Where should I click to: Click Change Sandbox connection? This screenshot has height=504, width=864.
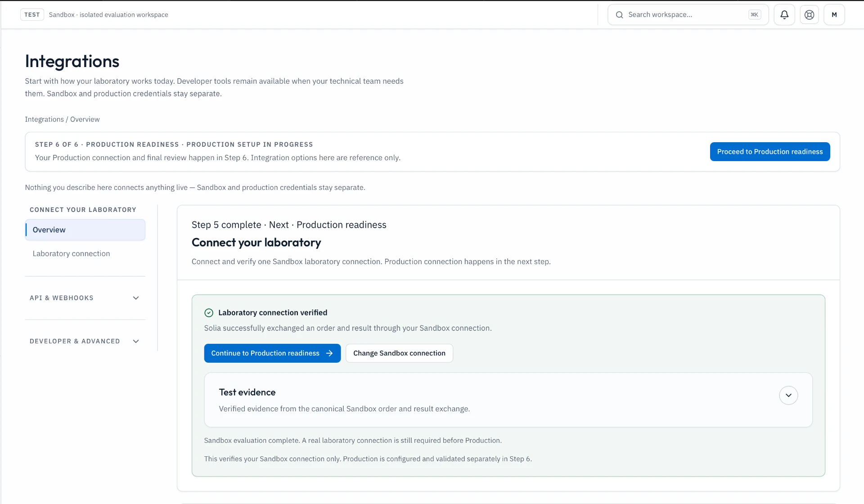[399, 353]
